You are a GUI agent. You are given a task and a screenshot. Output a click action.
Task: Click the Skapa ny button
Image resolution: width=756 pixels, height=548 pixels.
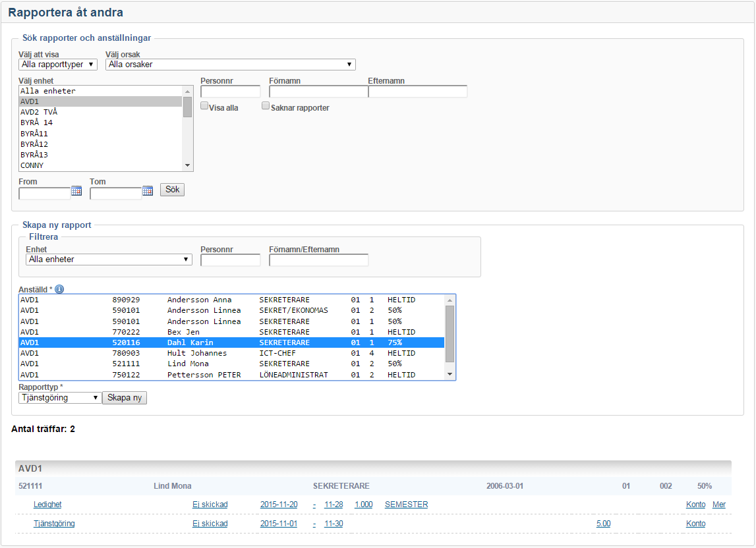125,398
